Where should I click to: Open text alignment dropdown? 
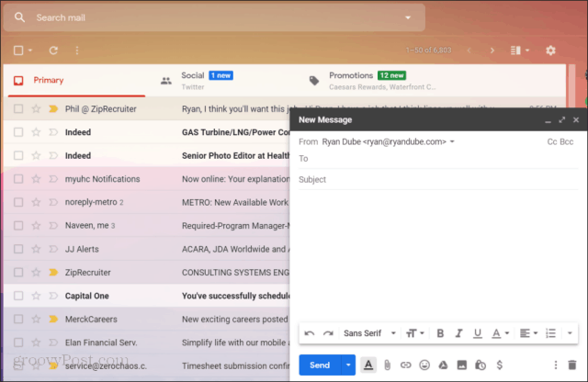529,333
